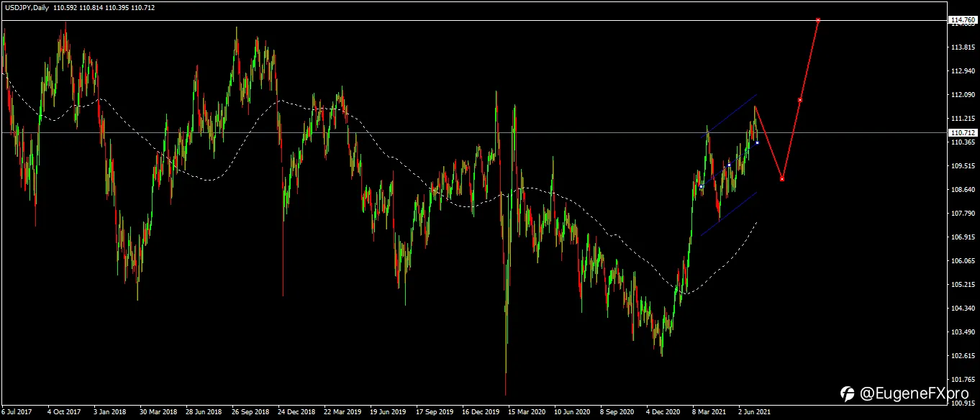The height and width of the screenshot is (420, 980).
Task: Click the 109.515 price axis label
Action: [x=962, y=166]
